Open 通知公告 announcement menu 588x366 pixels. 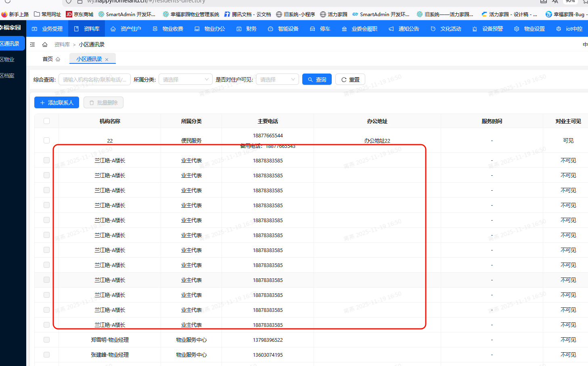pos(404,29)
